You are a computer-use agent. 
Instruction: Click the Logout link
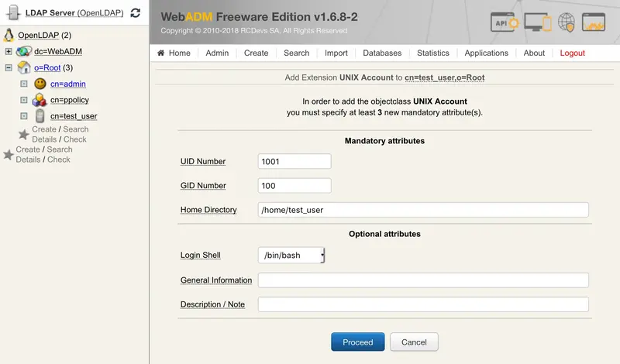pos(572,53)
